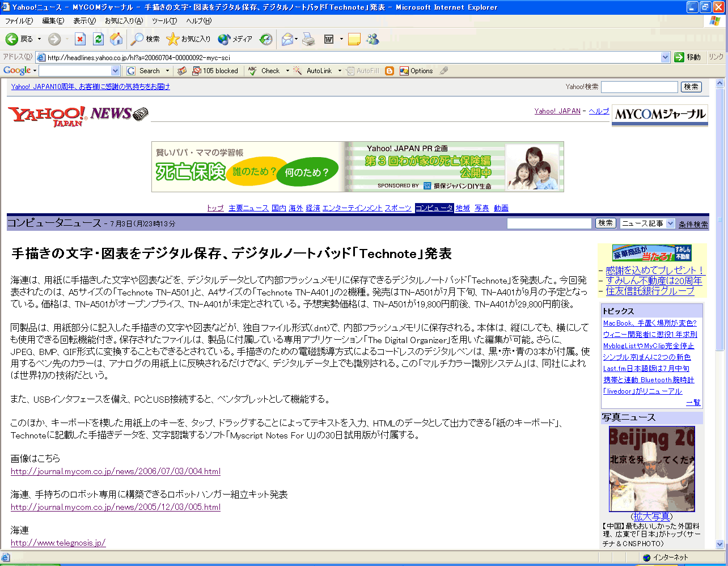Click the vertical scrollbar down arrow

coord(720,544)
